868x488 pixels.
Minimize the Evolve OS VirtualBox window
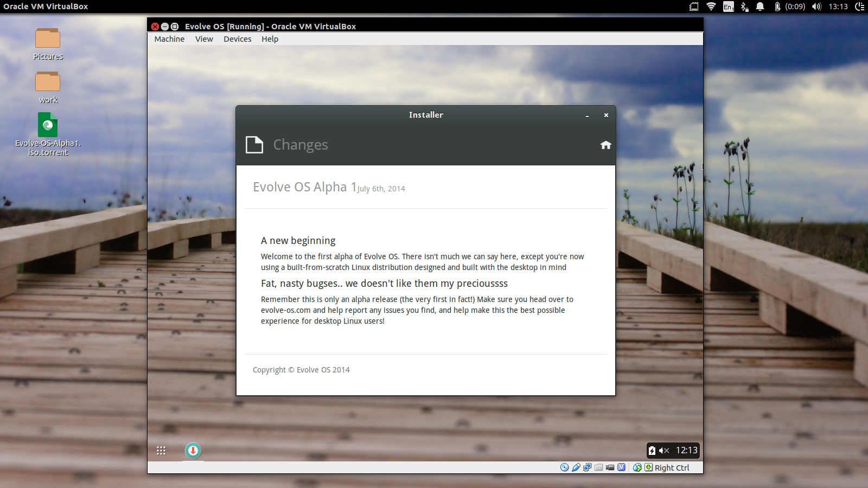pyautogui.click(x=165, y=26)
